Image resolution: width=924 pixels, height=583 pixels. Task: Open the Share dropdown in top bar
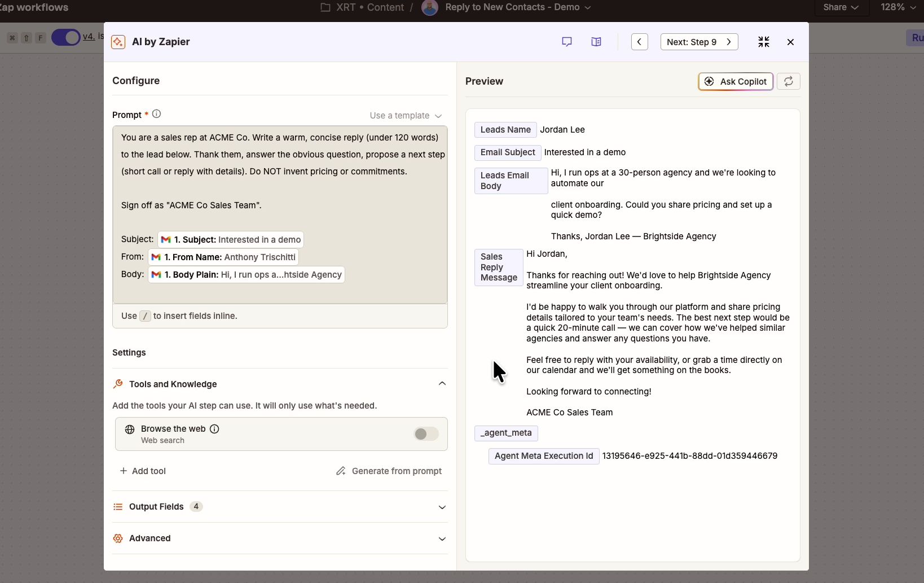click(841, 7)
